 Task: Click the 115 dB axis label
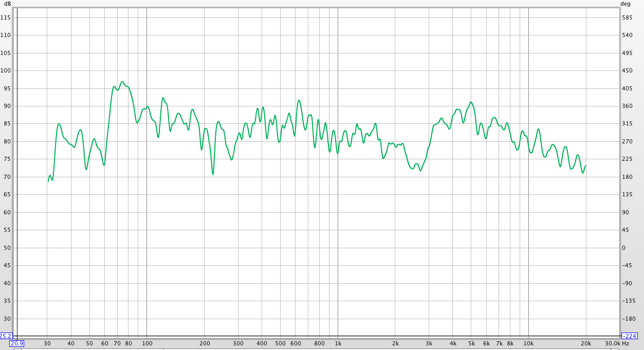(6, 17)
